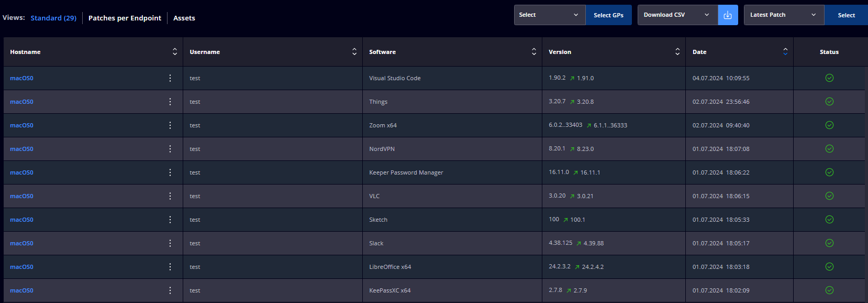Open row options for Zoom x64
The width and height of the screenshot is (868, 303).
pyautogui.click(x=170, y=125)
